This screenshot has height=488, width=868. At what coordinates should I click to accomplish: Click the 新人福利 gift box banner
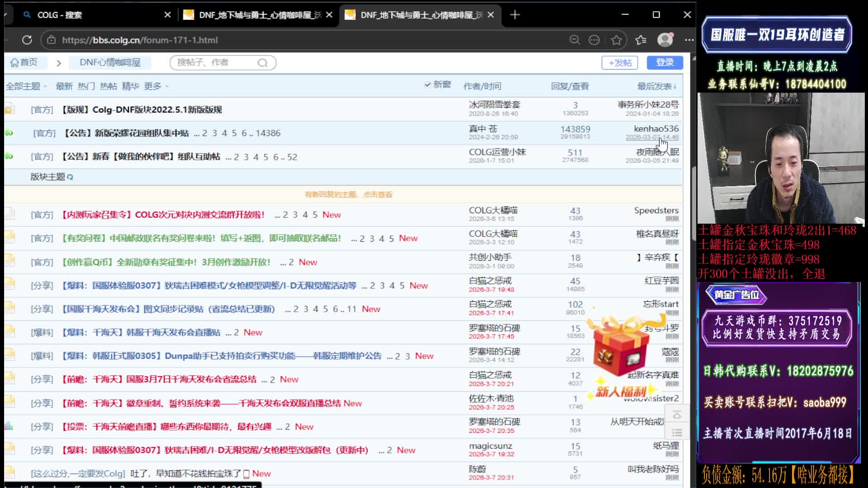620,357
